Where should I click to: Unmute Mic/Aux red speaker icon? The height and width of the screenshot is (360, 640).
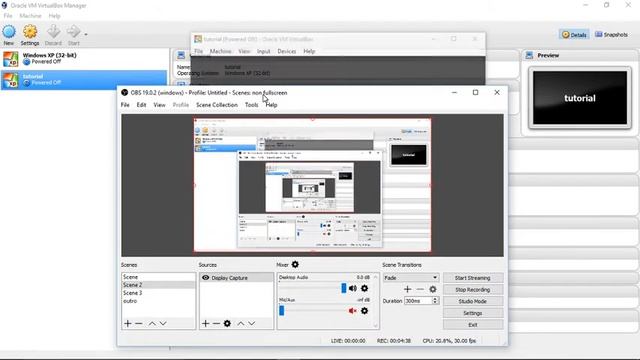(353, 311)
